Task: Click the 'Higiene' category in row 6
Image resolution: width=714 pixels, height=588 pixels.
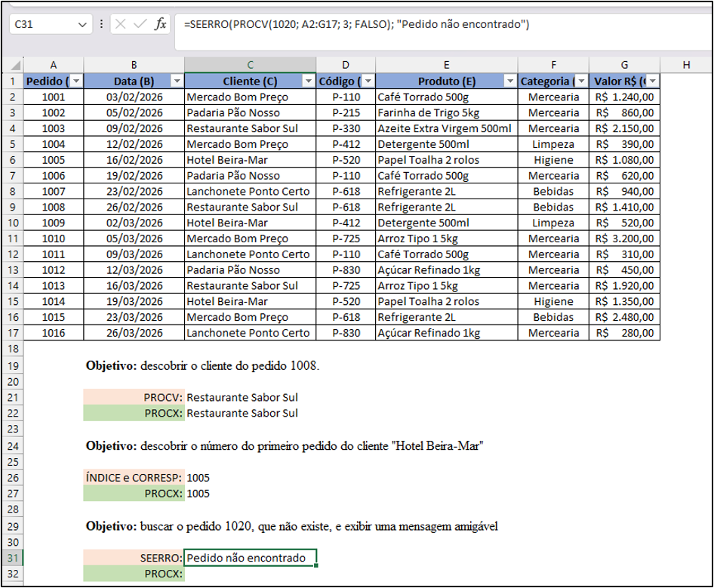Action: click(553, 160)
